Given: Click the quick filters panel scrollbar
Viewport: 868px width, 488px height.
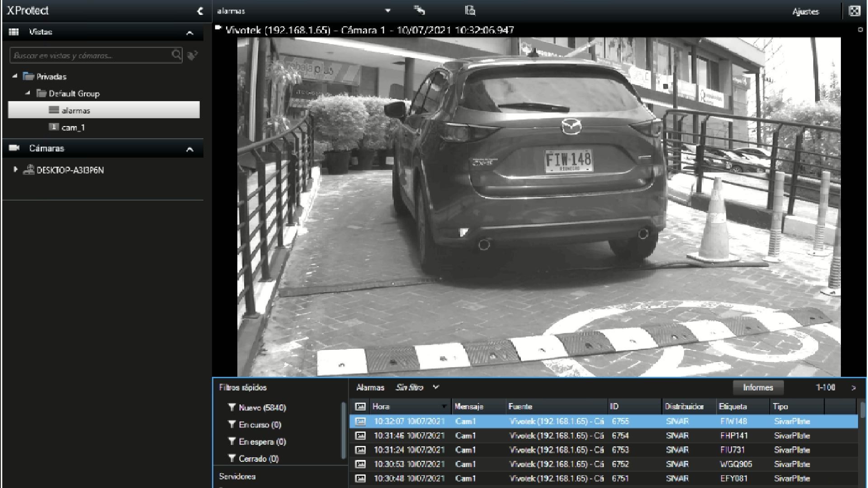Looking at the screenshot, I should 344,432.
